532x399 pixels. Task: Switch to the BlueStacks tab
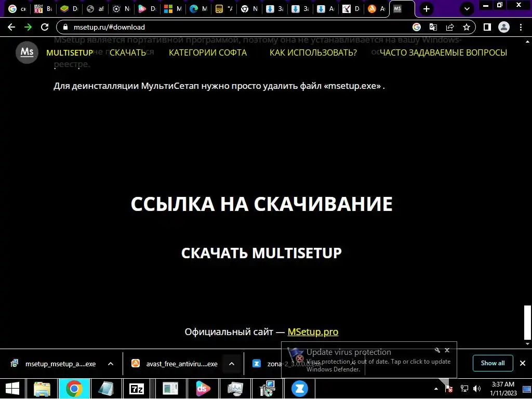69,9
